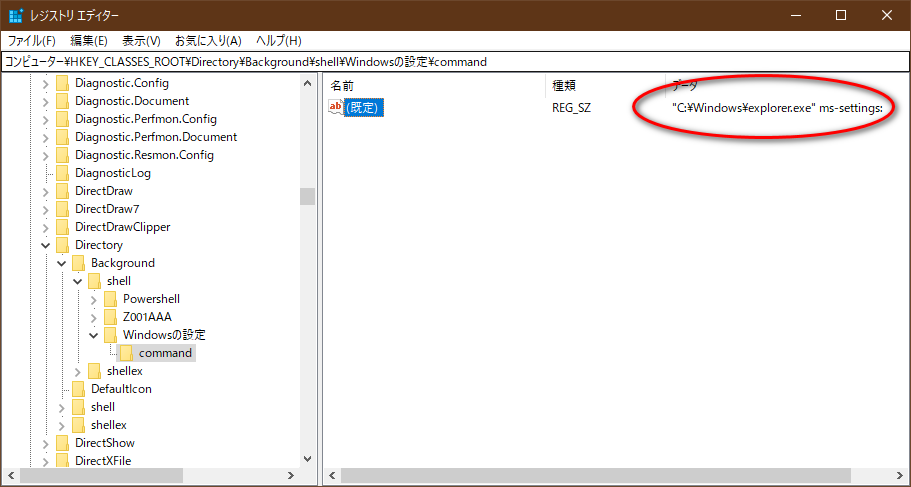Collapse the Background key node
The height and width of the screenshot is (487, 911).
click(x=61, y=263)
